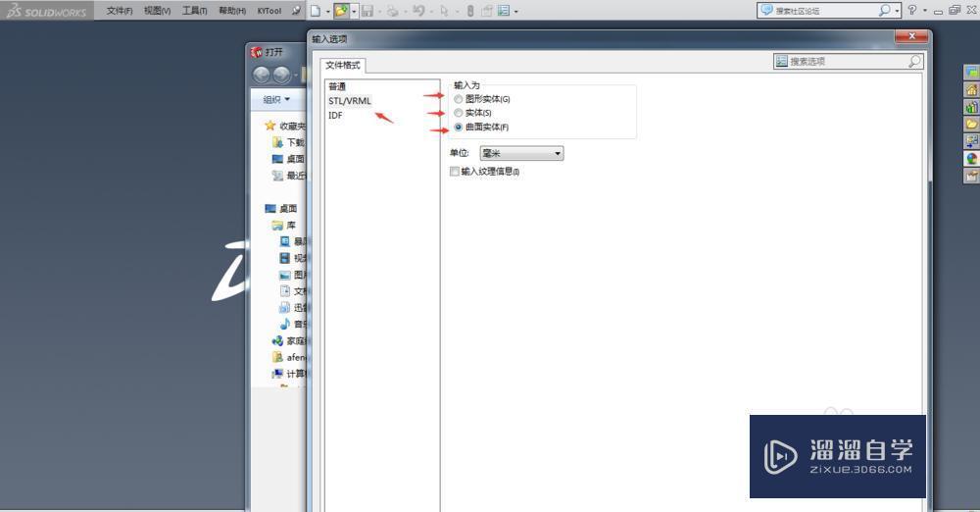Select 普通 in the file format list
The width and height of the screenshot is (980, 512).
point(337,86)
